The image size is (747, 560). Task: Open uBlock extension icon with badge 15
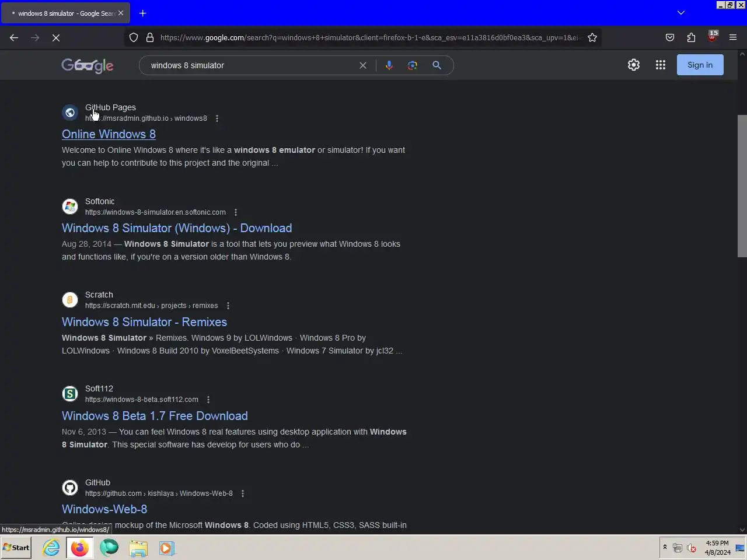pyautogui.click(x=712, y=37)
